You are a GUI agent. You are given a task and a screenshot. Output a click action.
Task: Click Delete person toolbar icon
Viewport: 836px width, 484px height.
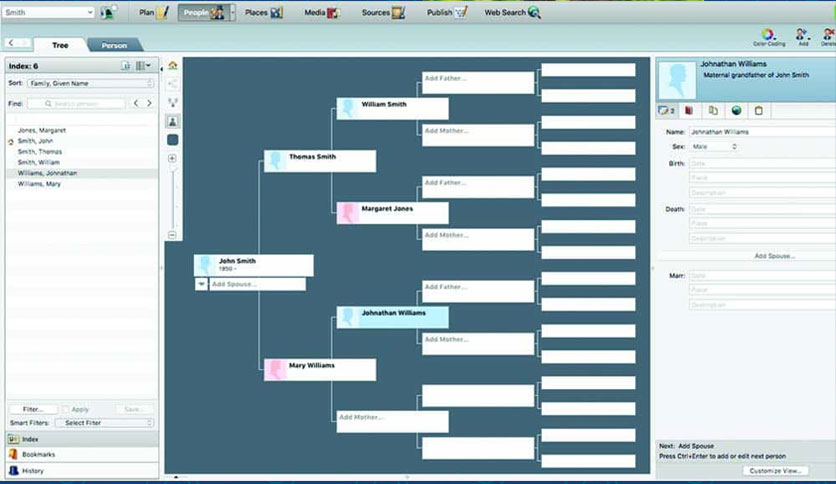click(x=829, y=37)
